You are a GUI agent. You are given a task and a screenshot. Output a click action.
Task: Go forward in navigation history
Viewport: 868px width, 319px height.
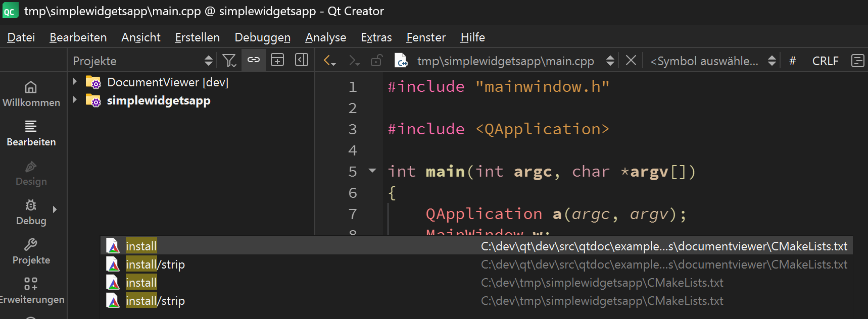coord(354,61)
